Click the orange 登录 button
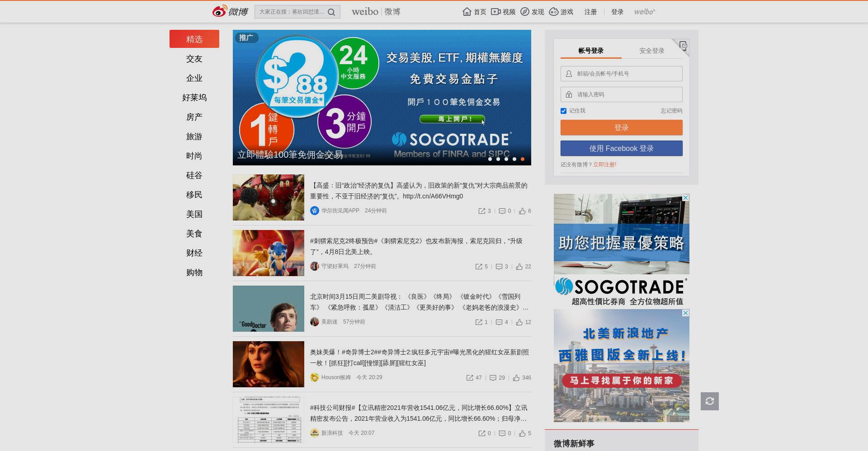868x451 pixels. point(622,127)
